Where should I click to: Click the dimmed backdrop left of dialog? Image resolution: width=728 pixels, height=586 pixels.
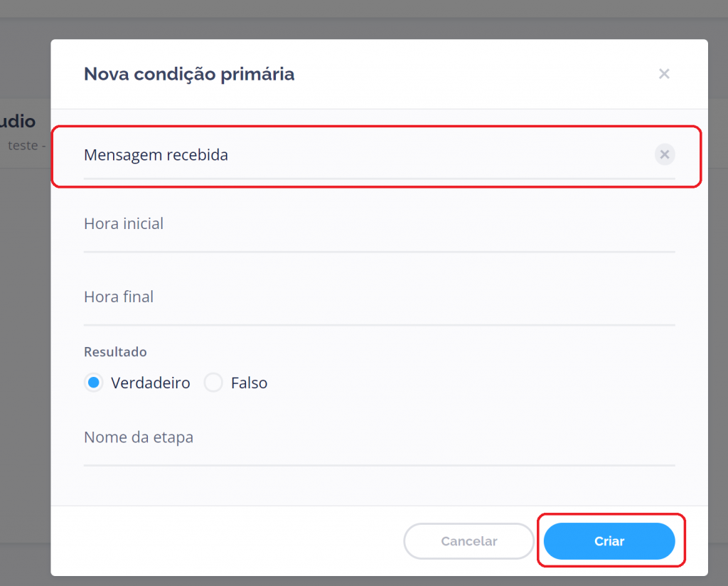[25, 320]
